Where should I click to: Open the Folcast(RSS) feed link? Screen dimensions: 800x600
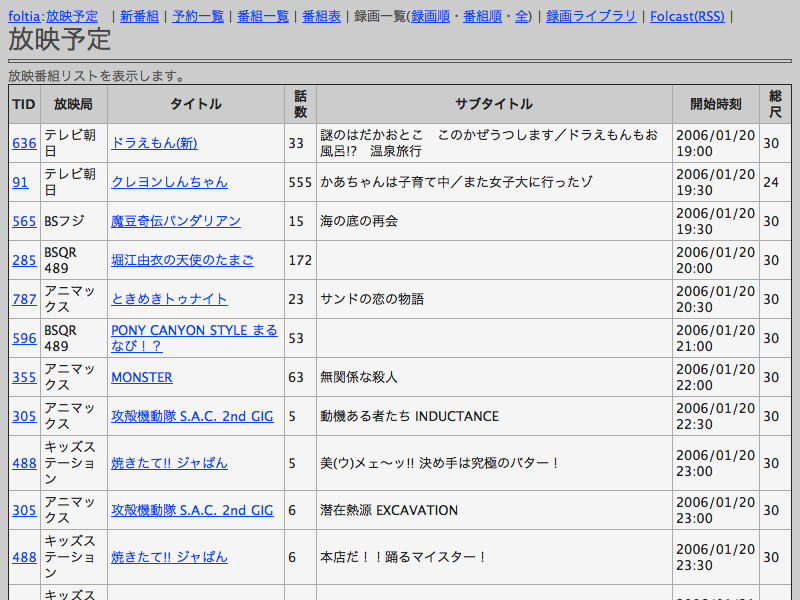click(687, 16)
